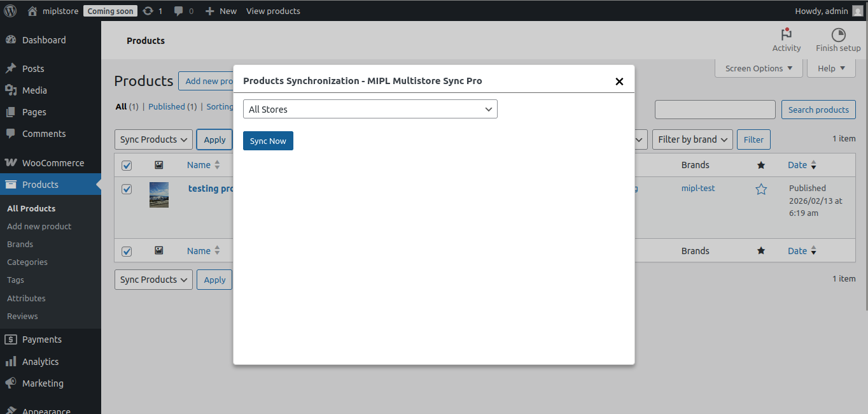This screenshot has width=868, height=414.
Task: Open WooCommerce in the sidebar menu
Action: [53, 163]
